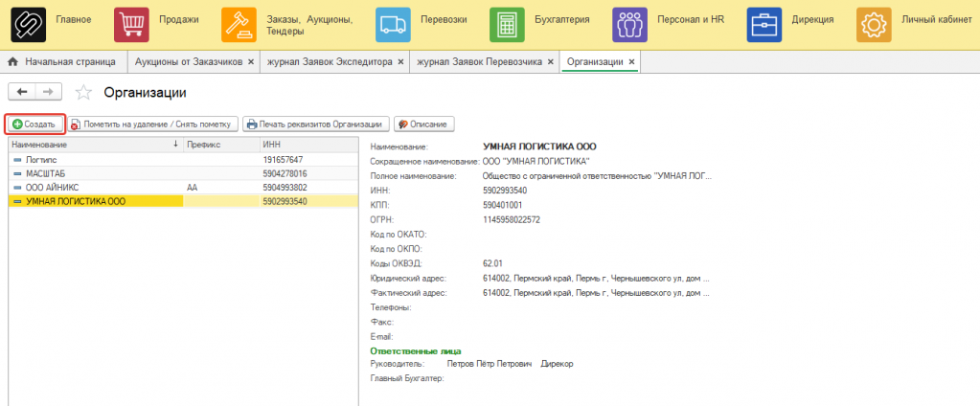Open the Главное section icon
The image size is (980, 406).
pyautogui.click(x=29, y=24)
